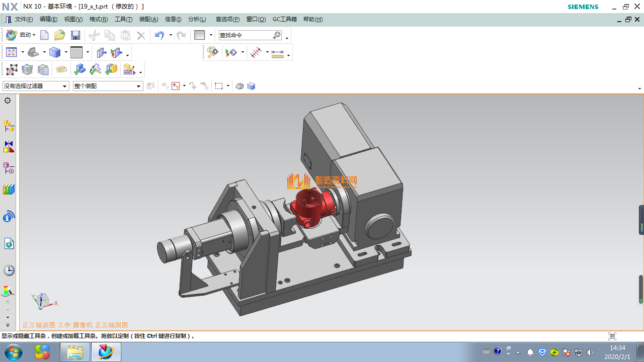Open the Constraint Navigator sidebar icon
Screen dimensions: 644x362
(9, 147)
